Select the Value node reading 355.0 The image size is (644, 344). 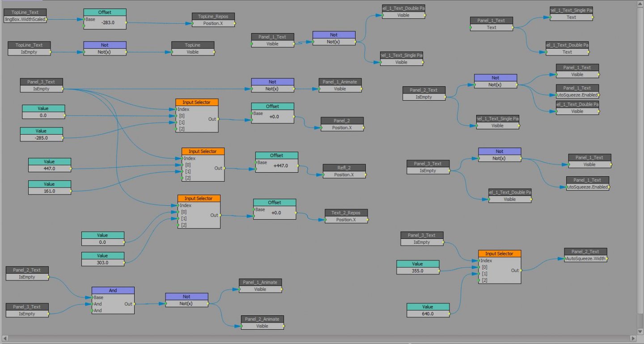click(417, 267)
